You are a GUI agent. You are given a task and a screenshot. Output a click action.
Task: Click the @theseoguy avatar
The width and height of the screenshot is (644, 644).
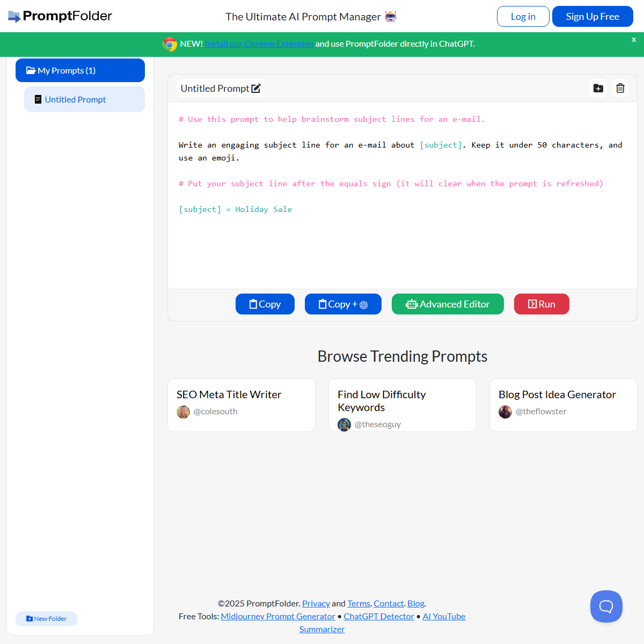click(344, 425)
